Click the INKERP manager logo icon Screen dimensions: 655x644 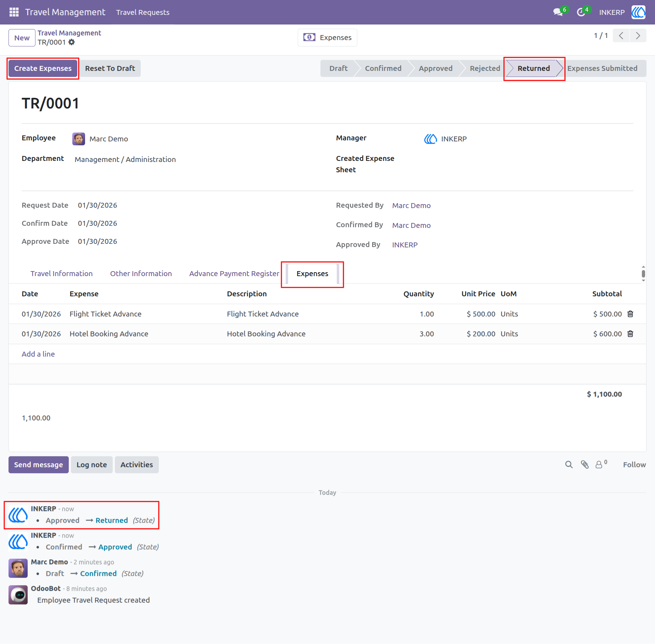click(x=430, y=139)
